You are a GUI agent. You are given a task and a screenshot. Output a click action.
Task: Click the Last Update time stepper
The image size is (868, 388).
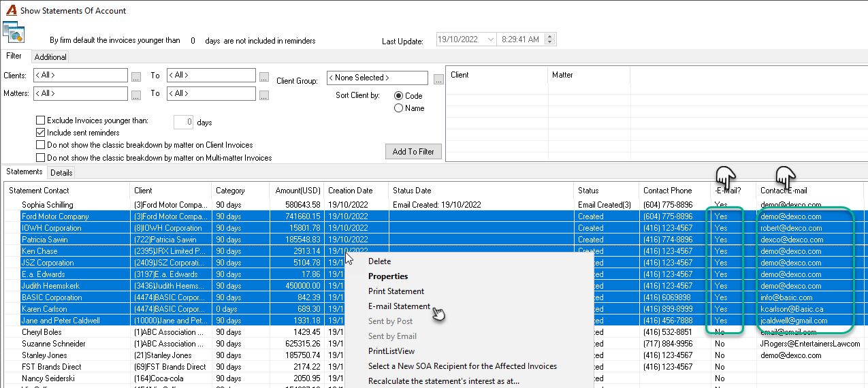point(551,39)
